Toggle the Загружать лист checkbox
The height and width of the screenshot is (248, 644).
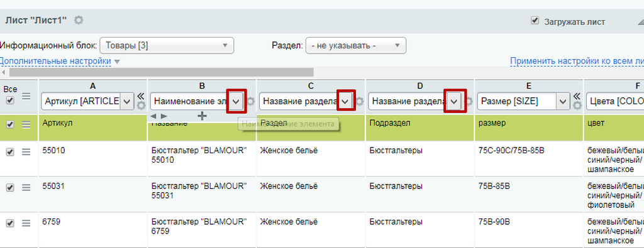535,21
